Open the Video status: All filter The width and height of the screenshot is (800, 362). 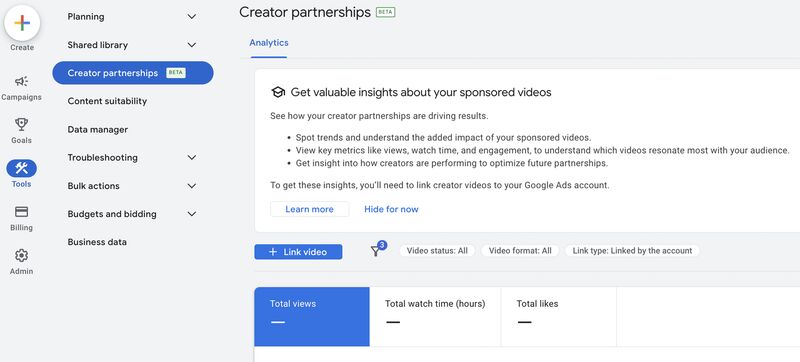[437, 251]
